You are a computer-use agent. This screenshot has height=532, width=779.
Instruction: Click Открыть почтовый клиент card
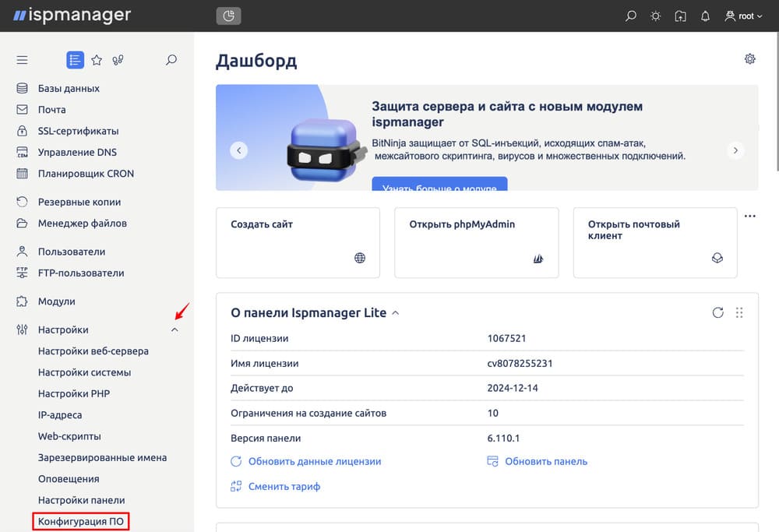pyautogui.click(x=655, y=242)
